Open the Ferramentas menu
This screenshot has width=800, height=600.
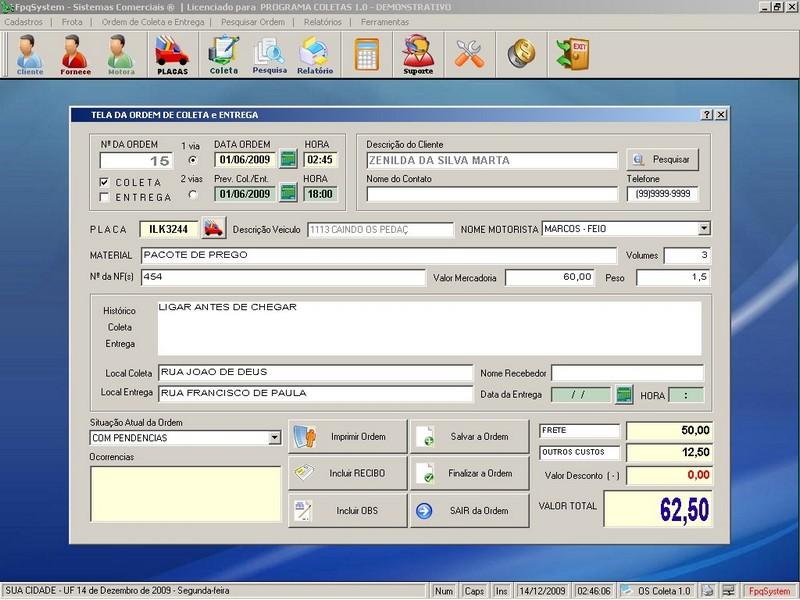point(384,21)
